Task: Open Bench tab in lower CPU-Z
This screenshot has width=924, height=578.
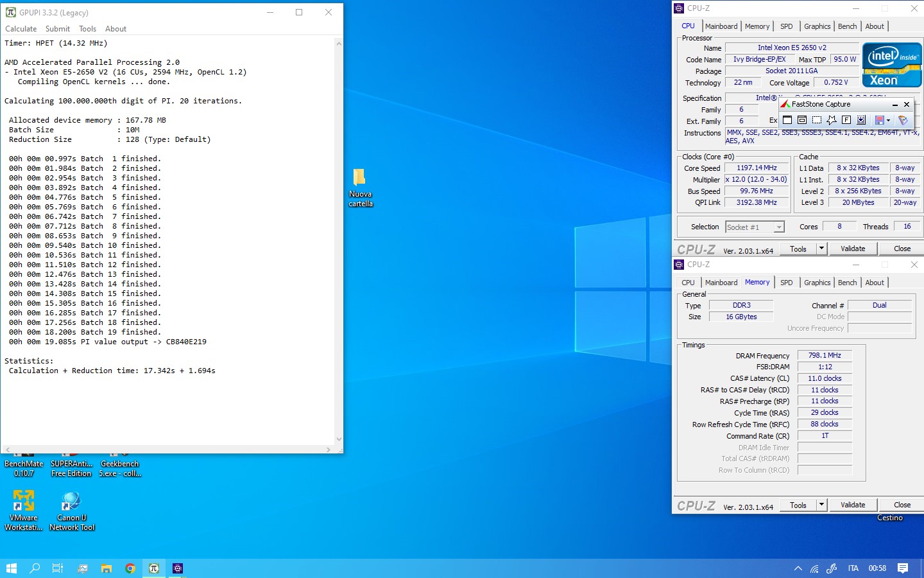Action: [x=848, y=283]
